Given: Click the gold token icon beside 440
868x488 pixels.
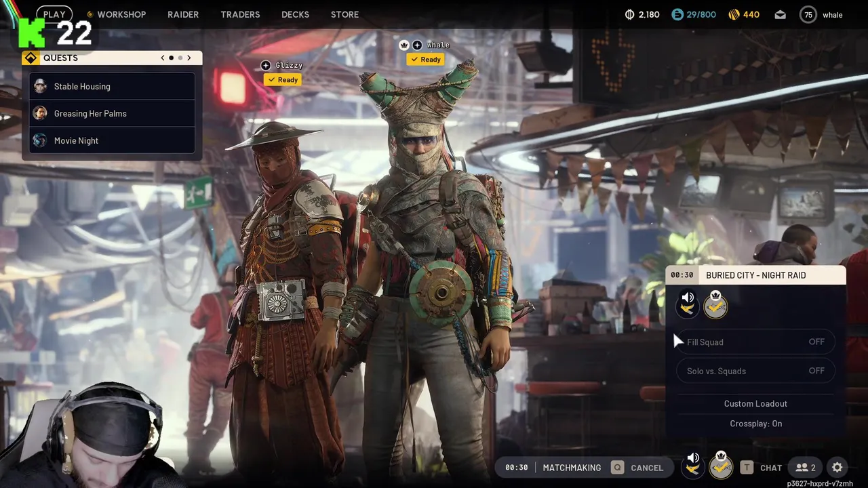Looking at the screenshot, I should (734, 14).
